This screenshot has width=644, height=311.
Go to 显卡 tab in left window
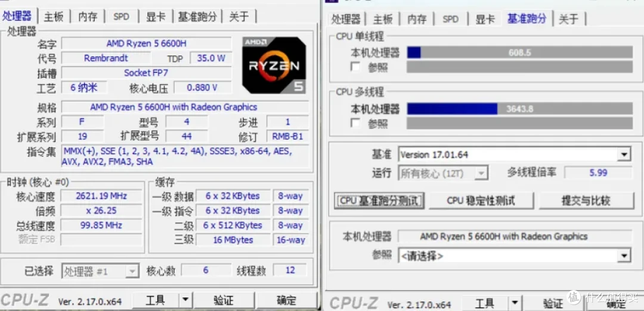[156, 17]
